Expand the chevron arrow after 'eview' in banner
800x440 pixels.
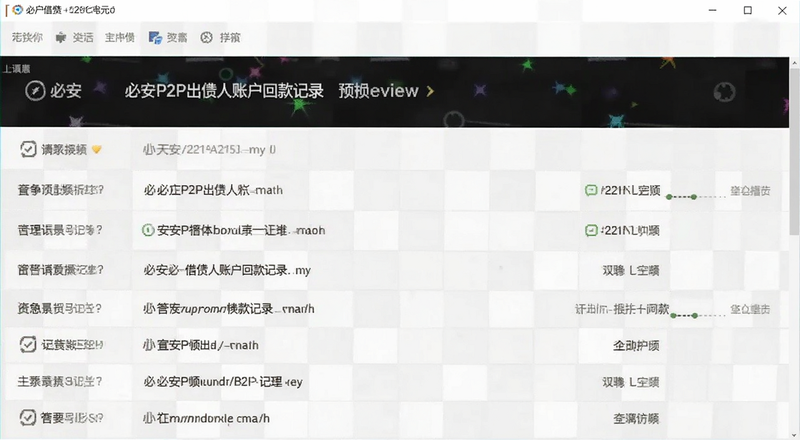pos(430,91)
